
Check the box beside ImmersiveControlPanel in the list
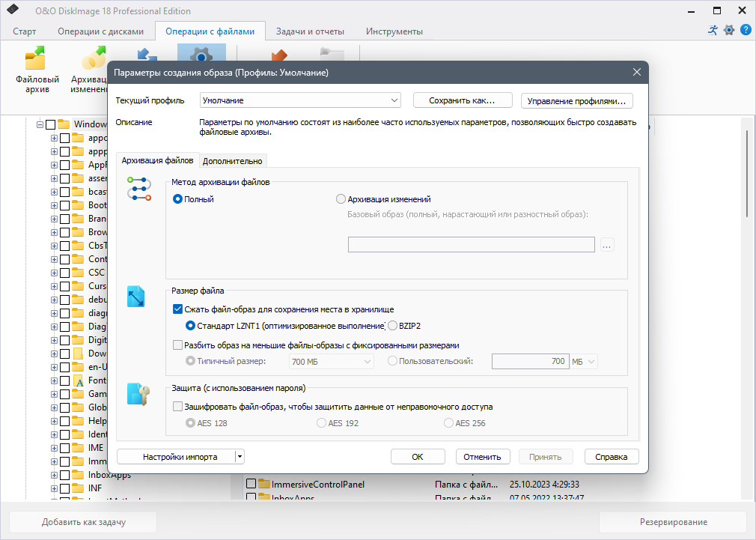pyautogui.click(x=251, y=484)
